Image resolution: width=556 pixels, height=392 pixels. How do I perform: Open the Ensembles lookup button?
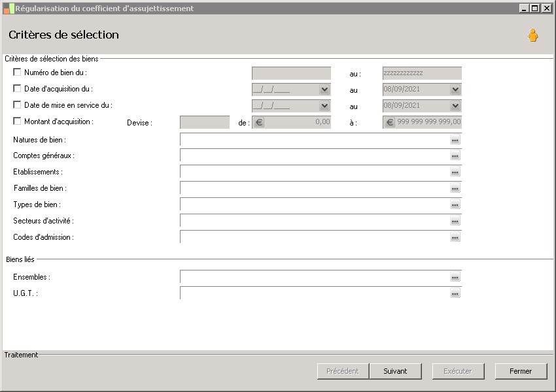(x=455, y=278)
